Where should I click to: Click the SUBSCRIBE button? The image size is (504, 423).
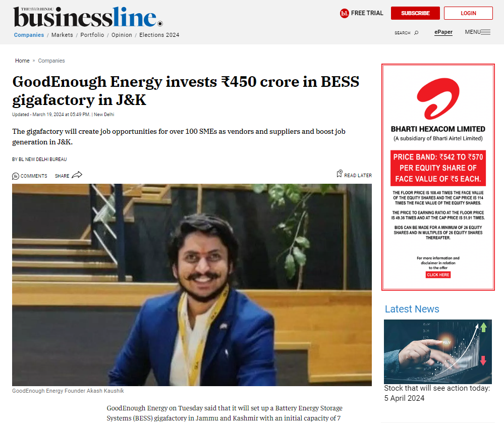(415, 13)
